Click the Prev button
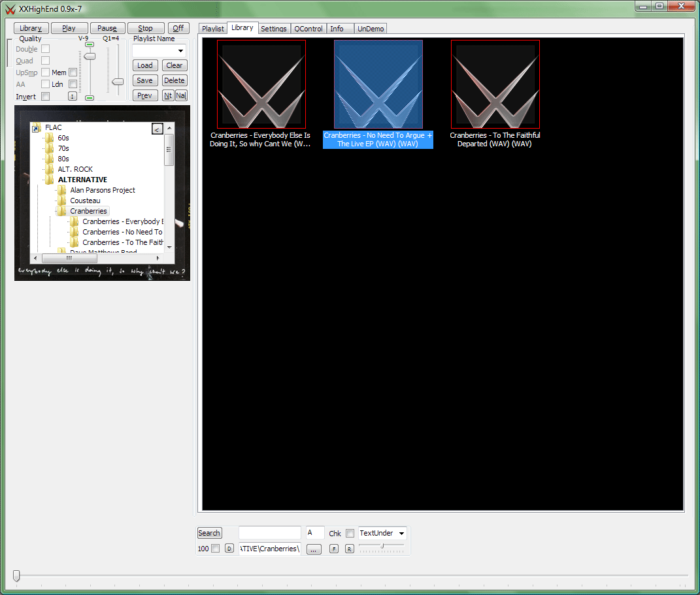700x595 pixels. click(145, 95)
